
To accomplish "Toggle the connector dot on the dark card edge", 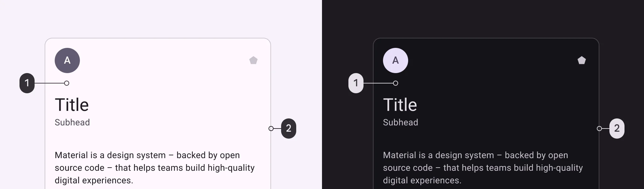I will pyautogui.click(x=599, y=129).
